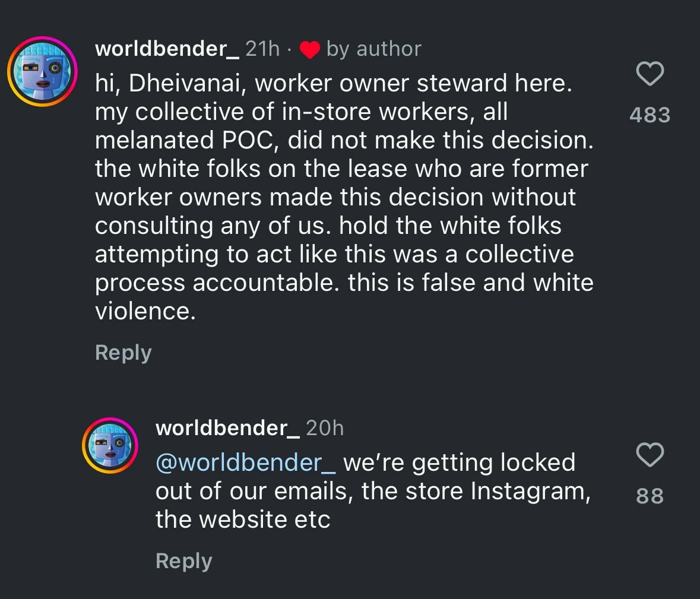Follow the blue @worldbender_ mention link

click(246, 462)
